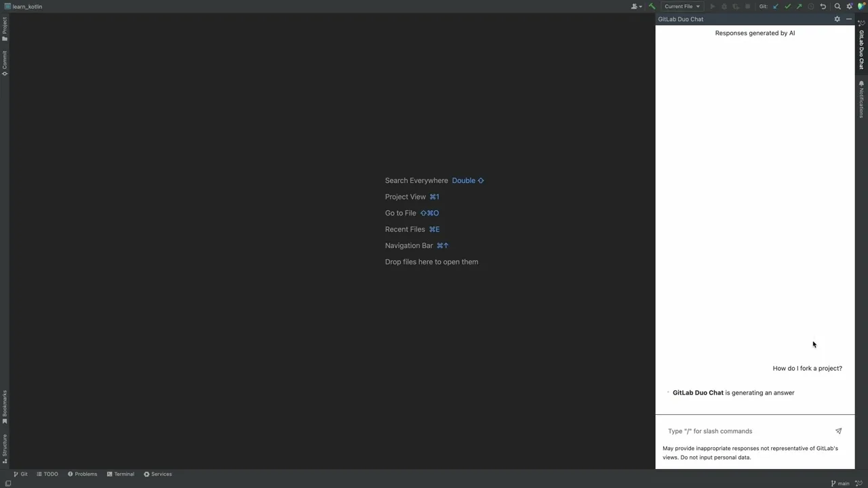Open the Project tool window tab
Image resolution: width=868 pixels, height=488 pixels.
pyautogui.click(x=4, y=29)
